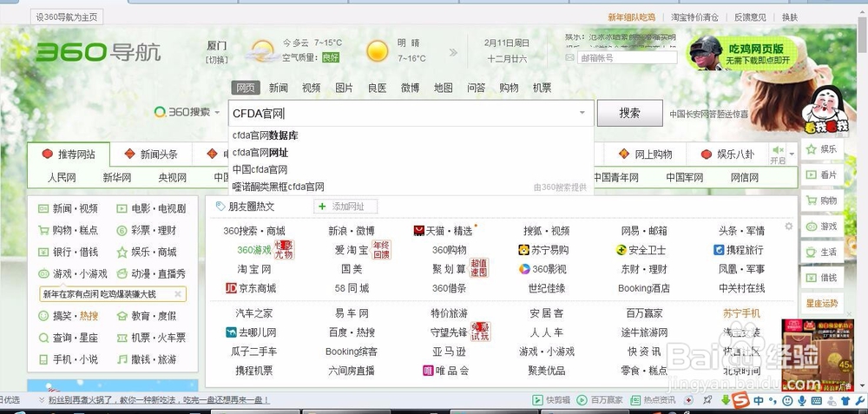Click 热点资讯 in the browser status bar
Image resolution: width=868 pixels, height=414 pixels.
pyautogui.click(x=654, y=399)
